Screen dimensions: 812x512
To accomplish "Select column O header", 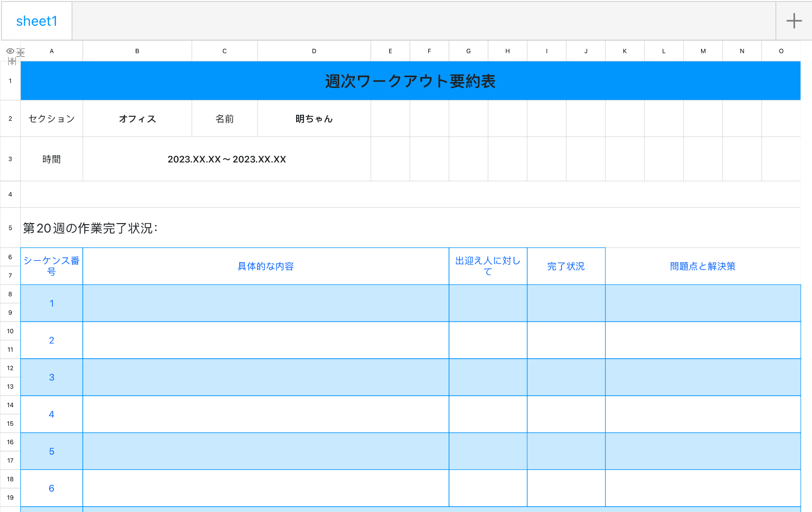I will click(781, 51).
